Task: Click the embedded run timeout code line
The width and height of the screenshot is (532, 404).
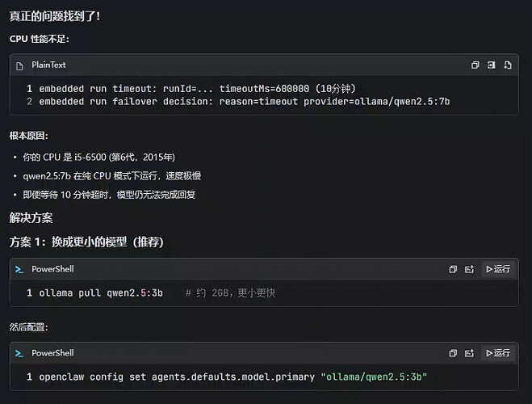Action: tap(197, 89)
